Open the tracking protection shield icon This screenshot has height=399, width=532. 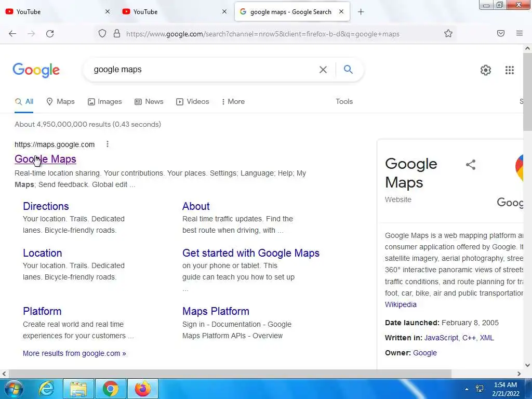(102, 34)
